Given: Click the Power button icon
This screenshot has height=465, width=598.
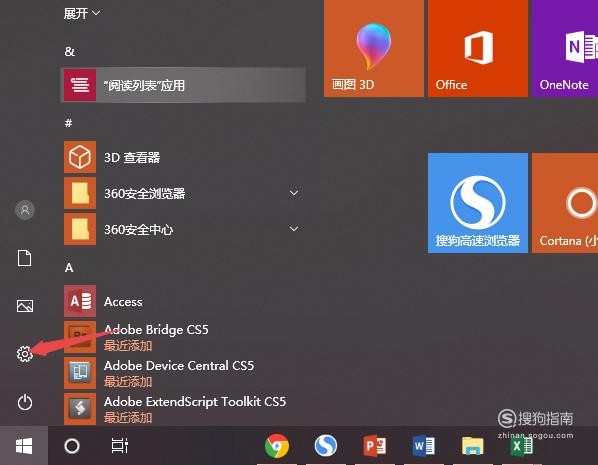Looking at the screenshot, I should pyautogui.click(x=25, y=402).
